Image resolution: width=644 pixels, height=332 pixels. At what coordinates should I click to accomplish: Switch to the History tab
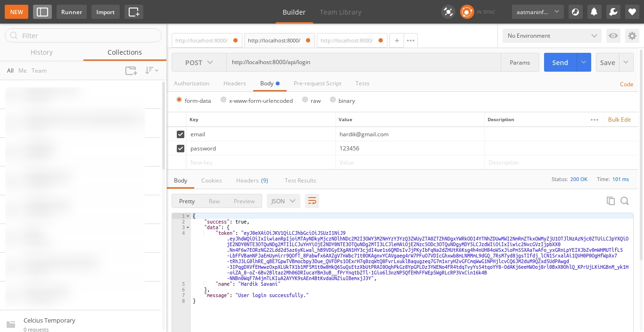point(41,52)
